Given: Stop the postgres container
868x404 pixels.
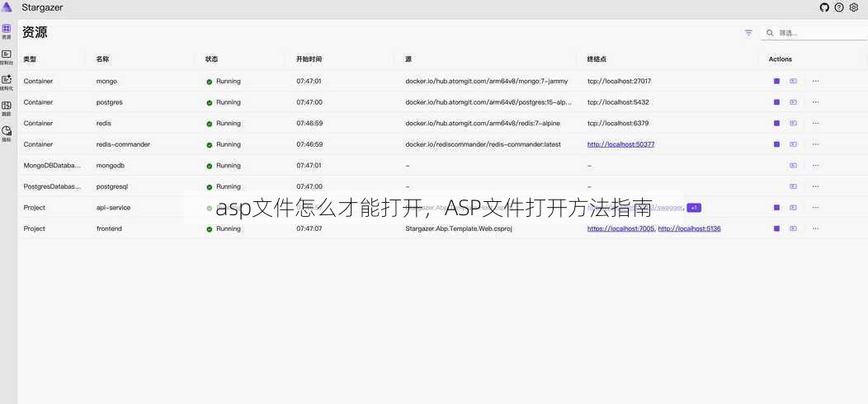Looking at the screenshot, I should pos(776,102).
